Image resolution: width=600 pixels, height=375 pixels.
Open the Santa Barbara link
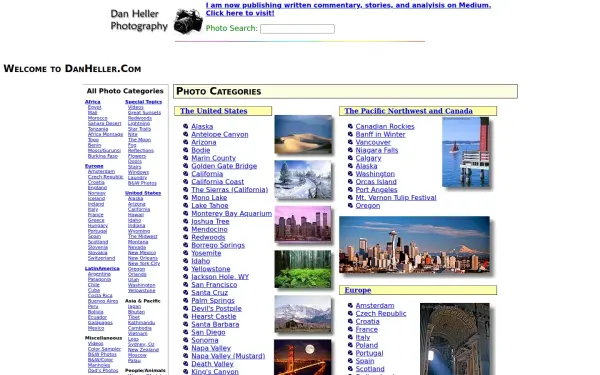tap(215, 324)
